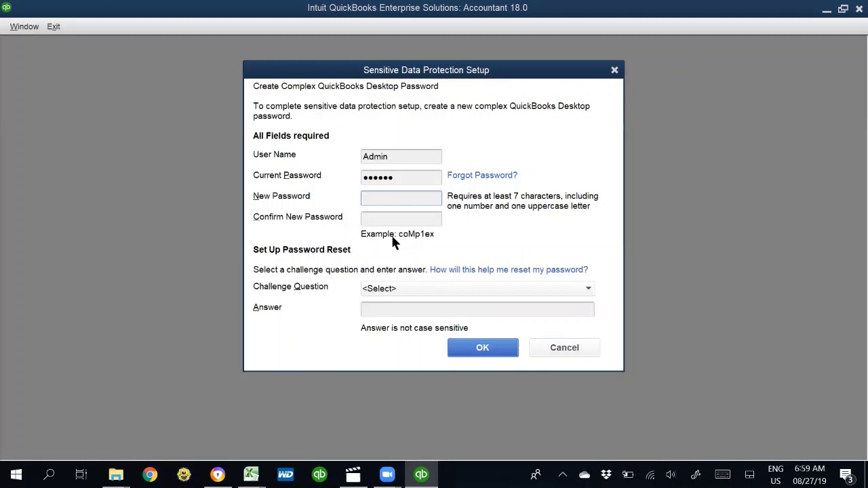Click the Confirm New Password field
The image size is (868, 488).
pyautogui.click(x=401, y=218)
